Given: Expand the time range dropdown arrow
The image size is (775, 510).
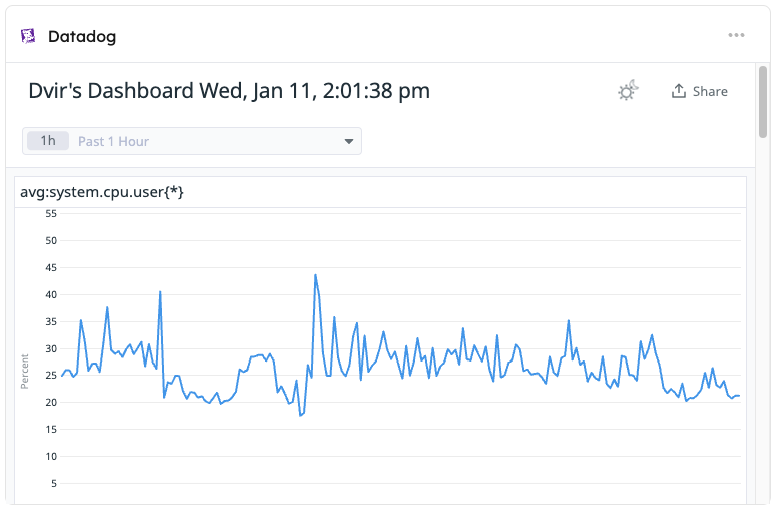Looking at the screenshot, I should [x=349, y=141].
